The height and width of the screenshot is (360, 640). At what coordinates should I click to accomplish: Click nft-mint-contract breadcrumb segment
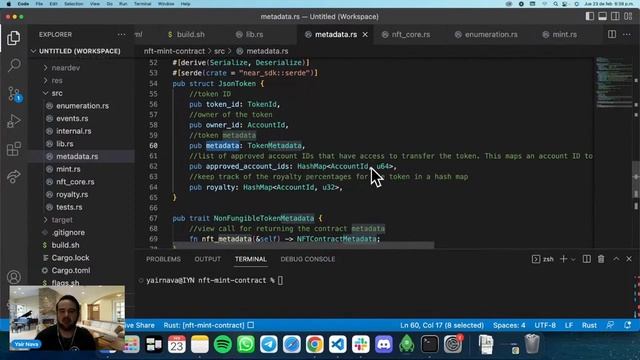pos(174,51)
